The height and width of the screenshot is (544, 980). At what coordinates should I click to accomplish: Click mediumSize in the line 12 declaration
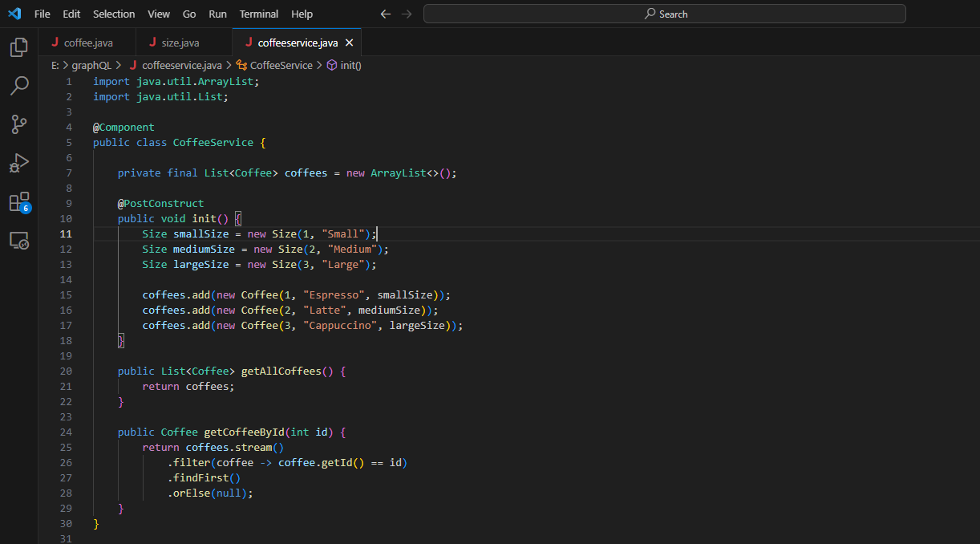(x=205, y=250)
